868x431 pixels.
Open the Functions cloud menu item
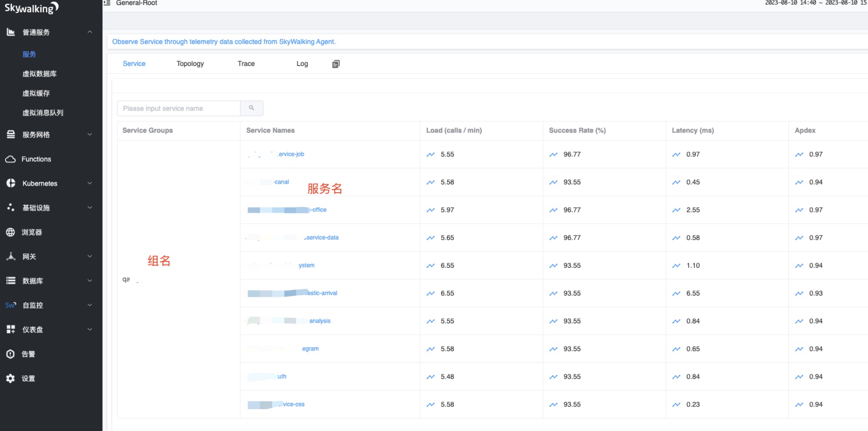36,159
